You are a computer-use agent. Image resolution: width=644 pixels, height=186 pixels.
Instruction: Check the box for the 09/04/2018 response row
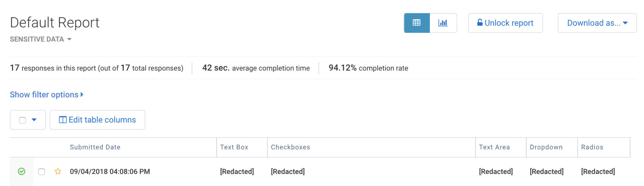[42, 172]
